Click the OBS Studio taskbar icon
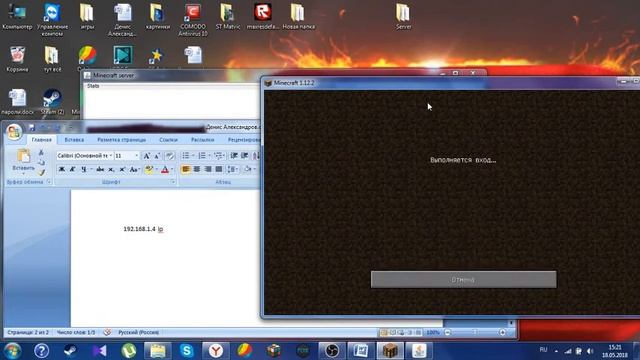This screenshot has height=360, width=640. point(332,351)
